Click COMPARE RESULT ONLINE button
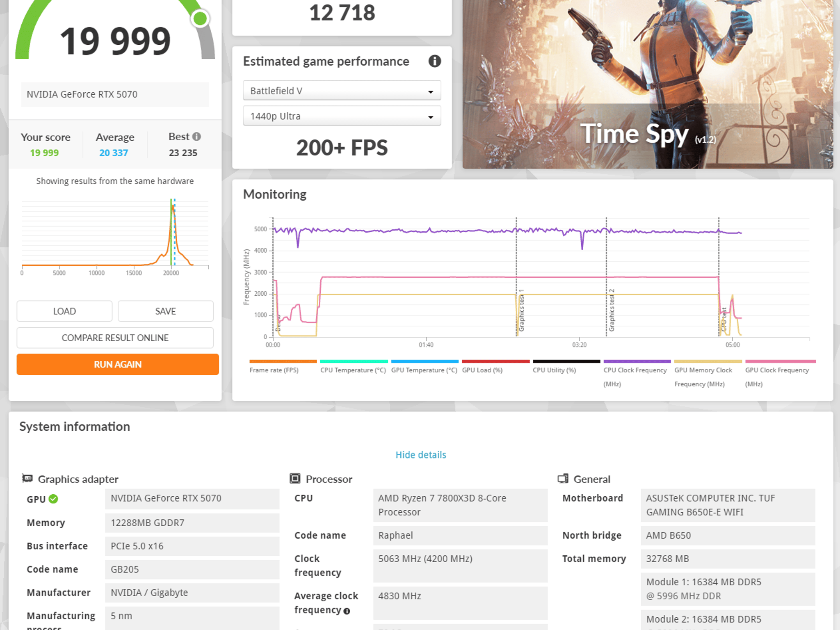The height and width of the screenshot is (630, 840). pyautogui.click(x=115, y=338)
